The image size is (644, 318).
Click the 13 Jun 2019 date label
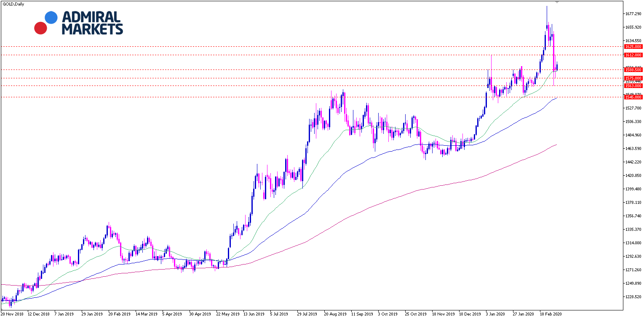pos(254,314)
